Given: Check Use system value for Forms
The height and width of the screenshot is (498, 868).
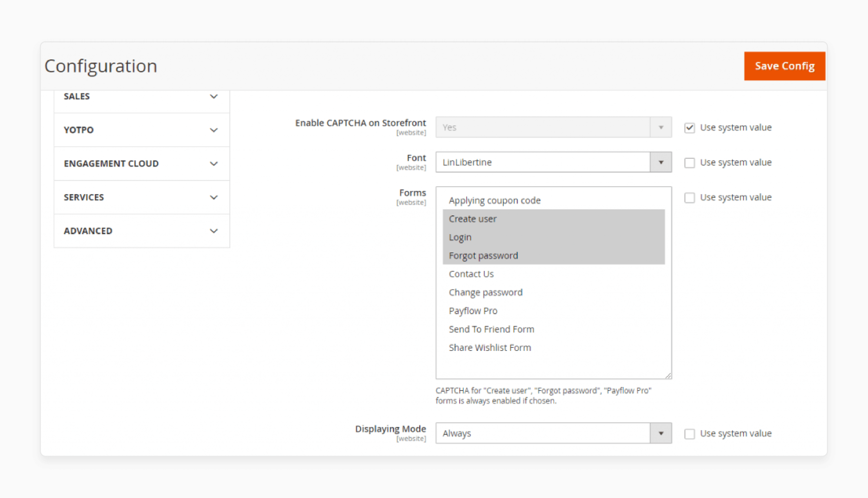Looking at the screenshot, I should 689,198.
